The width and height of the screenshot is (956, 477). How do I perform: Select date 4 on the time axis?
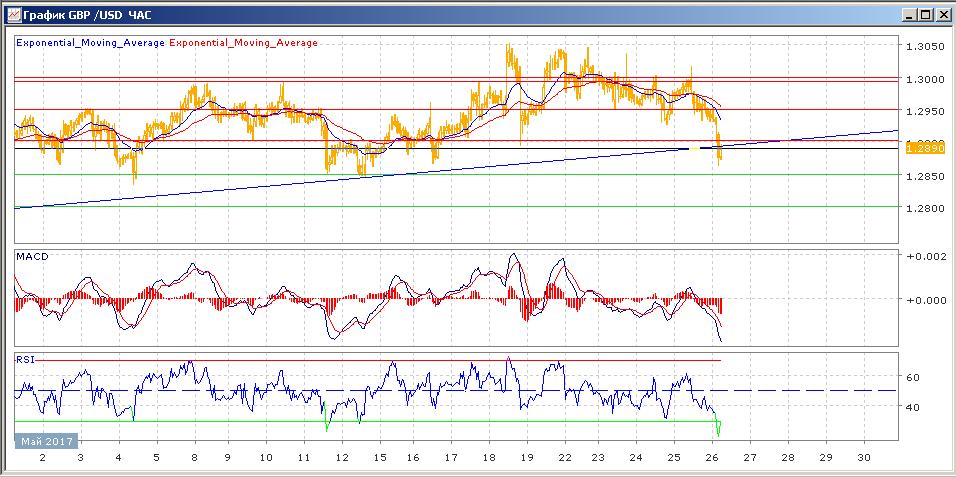(x=118, y=457)
